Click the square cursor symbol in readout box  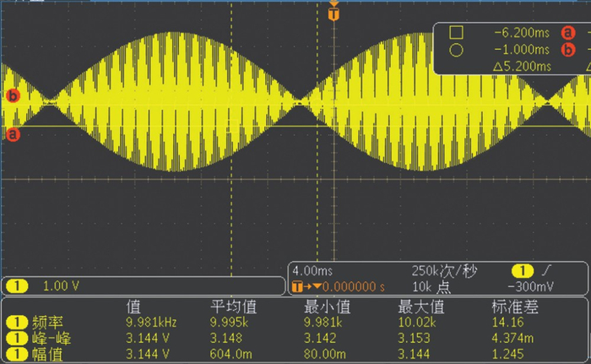point(456,32)
